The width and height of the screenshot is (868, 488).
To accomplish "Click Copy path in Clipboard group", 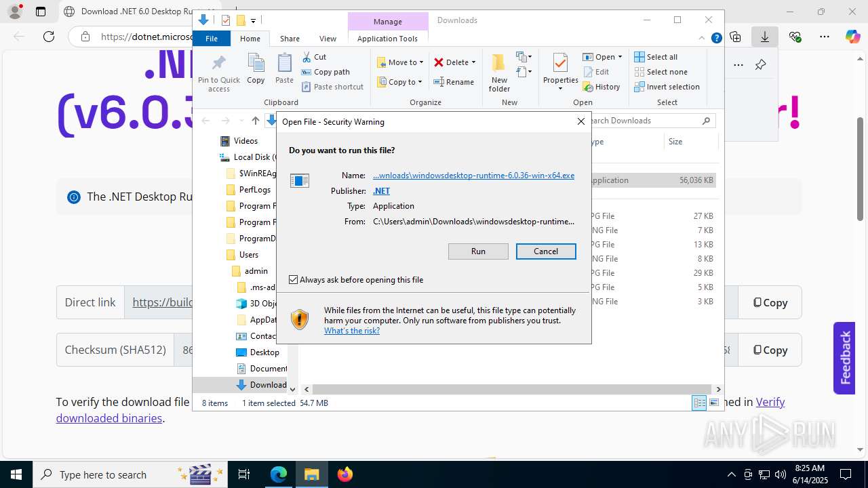I will pyautogui.click(x=325, y=72).
